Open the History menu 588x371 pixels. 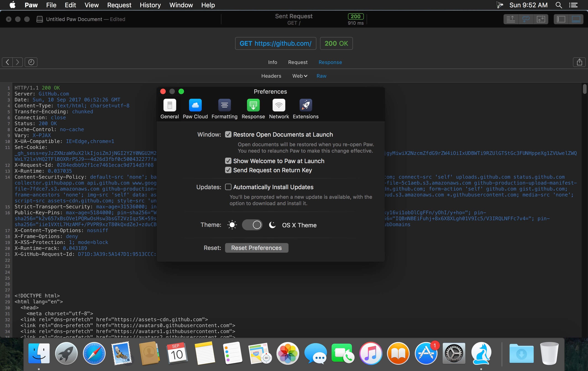tap(150, 5)
